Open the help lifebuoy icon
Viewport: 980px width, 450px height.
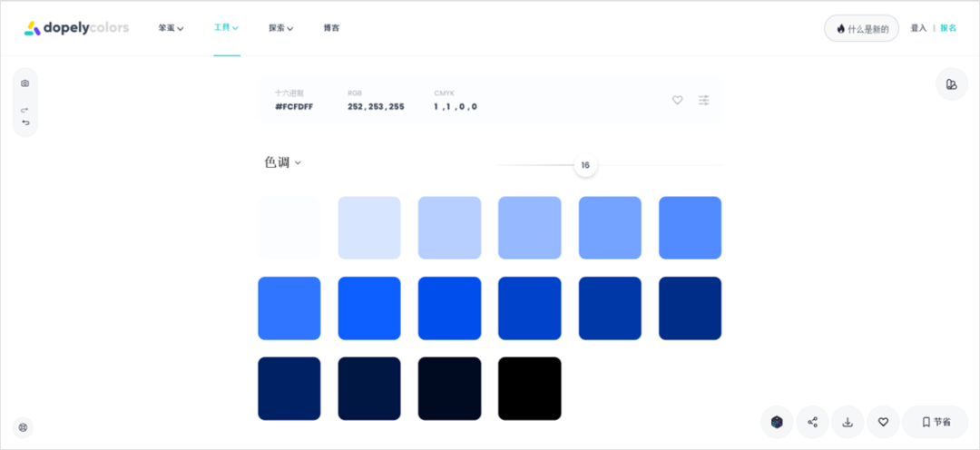23,427
